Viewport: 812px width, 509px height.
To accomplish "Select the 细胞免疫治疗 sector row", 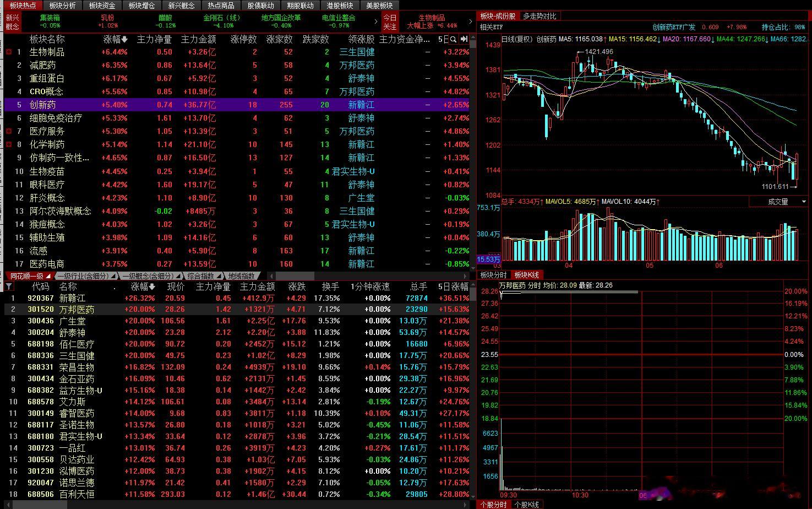I will pyautogui.click(x=237, y=118).
